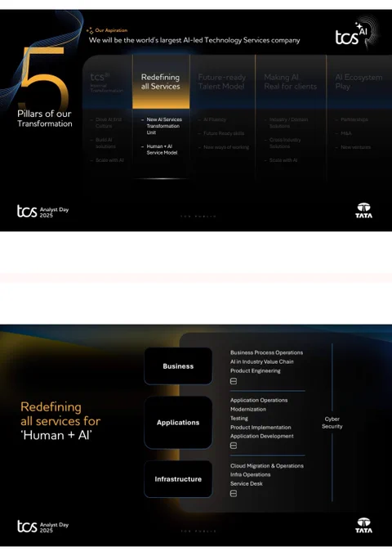Click the world's largest AI-led Technology Services headline
This screenshot has width=392, height=556.
pyautogui.click(x=194, y=40)
